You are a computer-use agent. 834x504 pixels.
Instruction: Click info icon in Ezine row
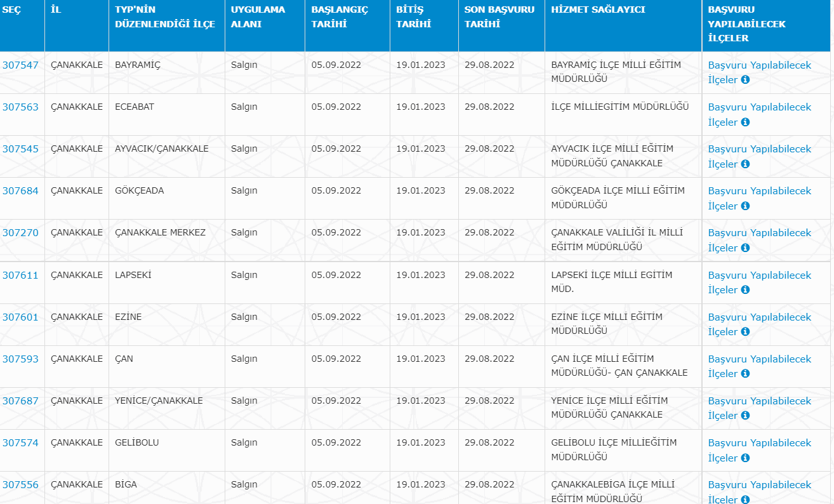(745, 332)
